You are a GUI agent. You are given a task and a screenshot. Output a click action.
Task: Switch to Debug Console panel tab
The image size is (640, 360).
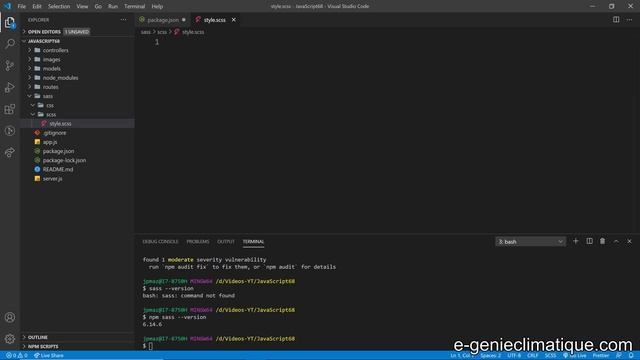coord(160,242)
